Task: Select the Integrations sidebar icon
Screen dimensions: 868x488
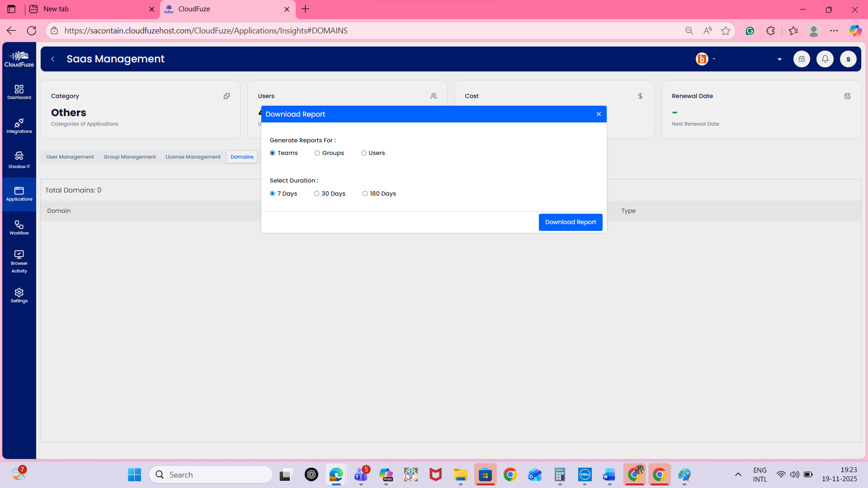Action: [19, 127]
